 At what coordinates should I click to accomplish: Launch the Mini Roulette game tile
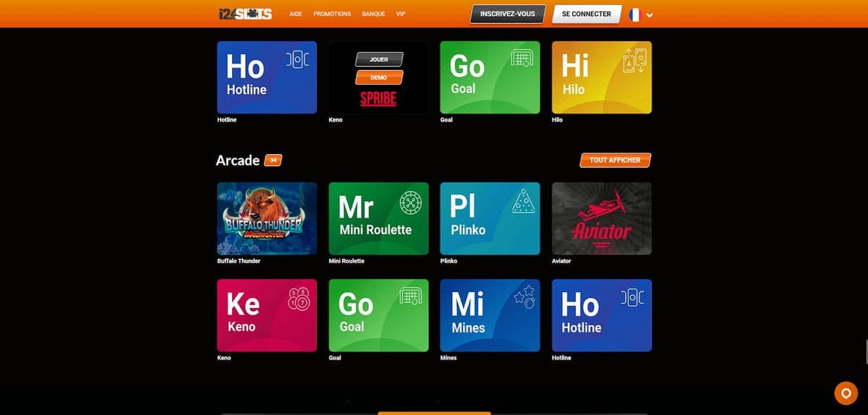[378, 218]
